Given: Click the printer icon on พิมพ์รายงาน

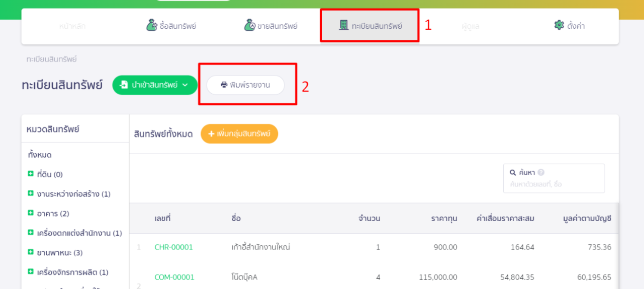Looking at the screenshot, I should coord(224,85).
